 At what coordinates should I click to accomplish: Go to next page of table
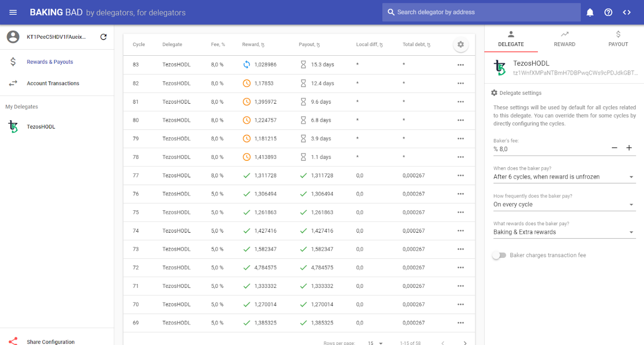(465, 343)
